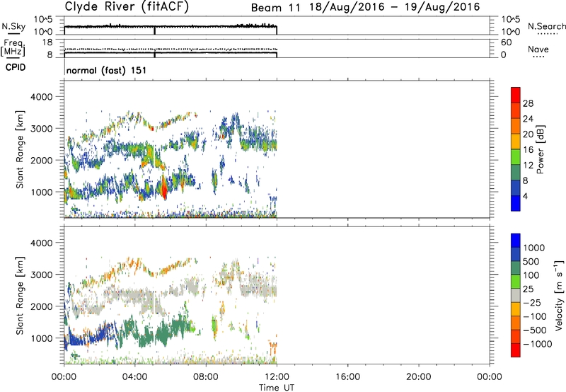The height and width of the screenshot is (392, 566).
Task: Click the "1000" range tick in velocity panel
Action: tap(42, 338)
